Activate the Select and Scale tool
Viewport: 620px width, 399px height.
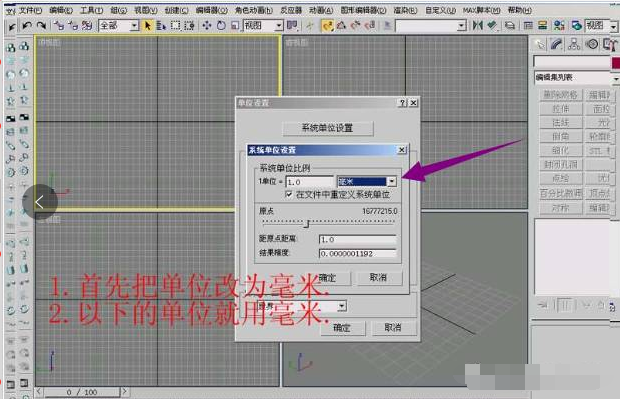tap(235, 26)
